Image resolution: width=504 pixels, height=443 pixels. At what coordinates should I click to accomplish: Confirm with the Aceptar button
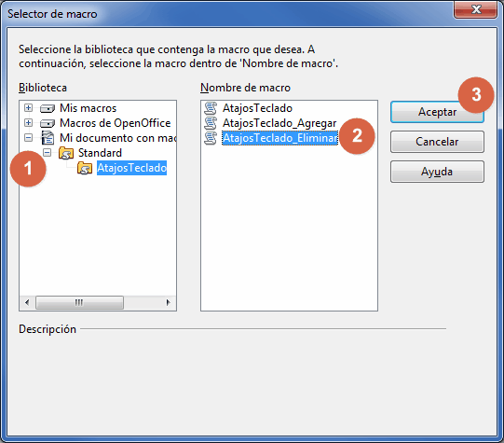tap(437, 112)
